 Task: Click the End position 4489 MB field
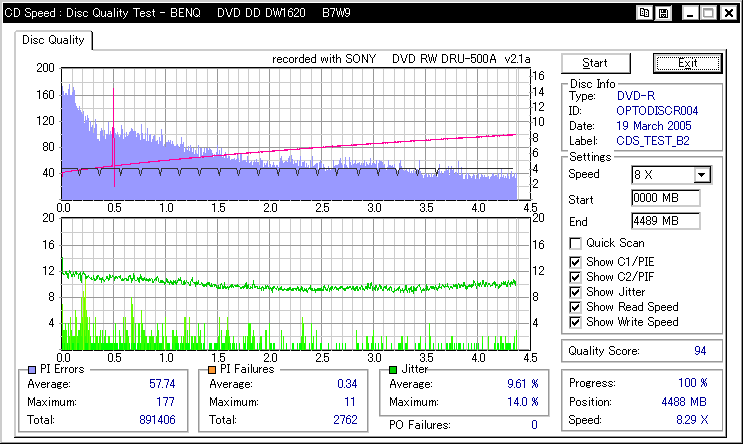[x=666, y=221]
